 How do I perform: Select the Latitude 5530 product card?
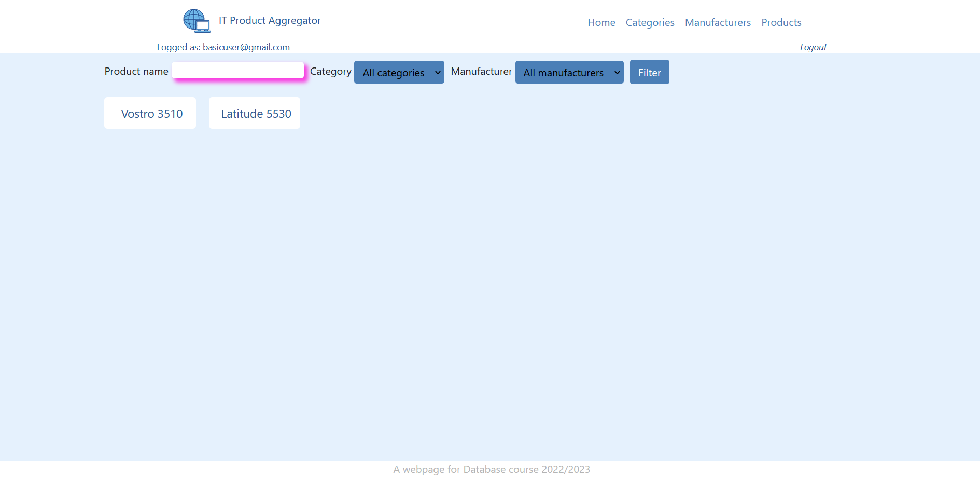point(255,113)
